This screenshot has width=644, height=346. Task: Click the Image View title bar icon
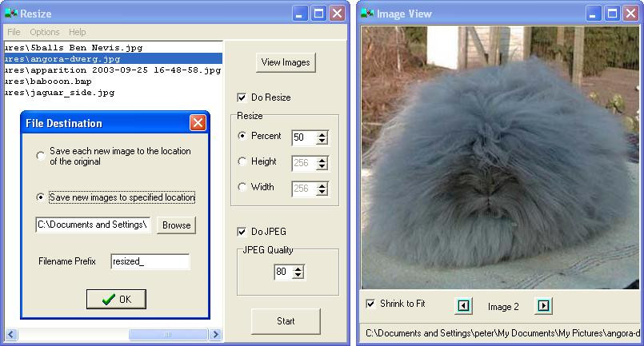pos(367,14)
